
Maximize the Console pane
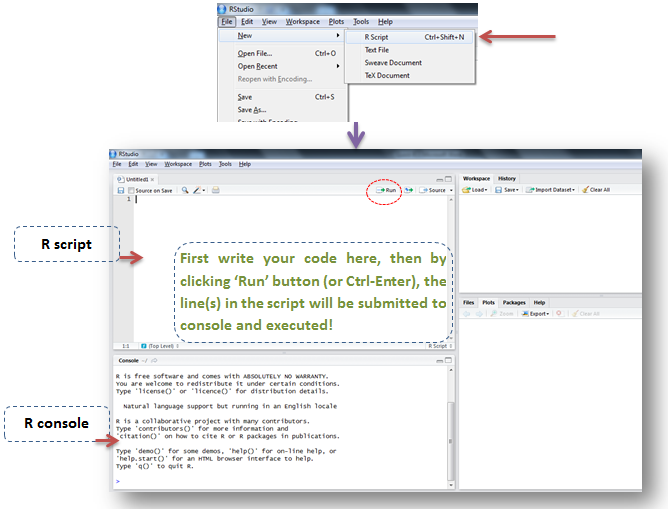tap(448, 360)
